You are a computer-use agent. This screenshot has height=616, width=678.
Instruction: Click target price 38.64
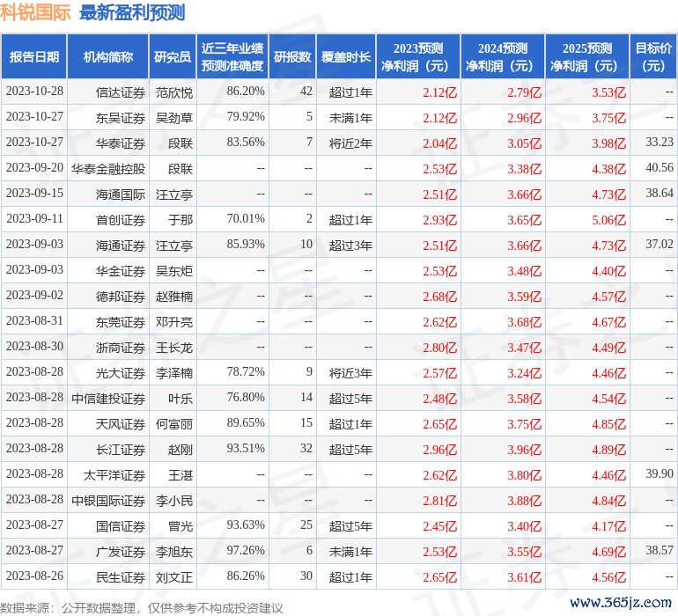[x=660, y=194]
